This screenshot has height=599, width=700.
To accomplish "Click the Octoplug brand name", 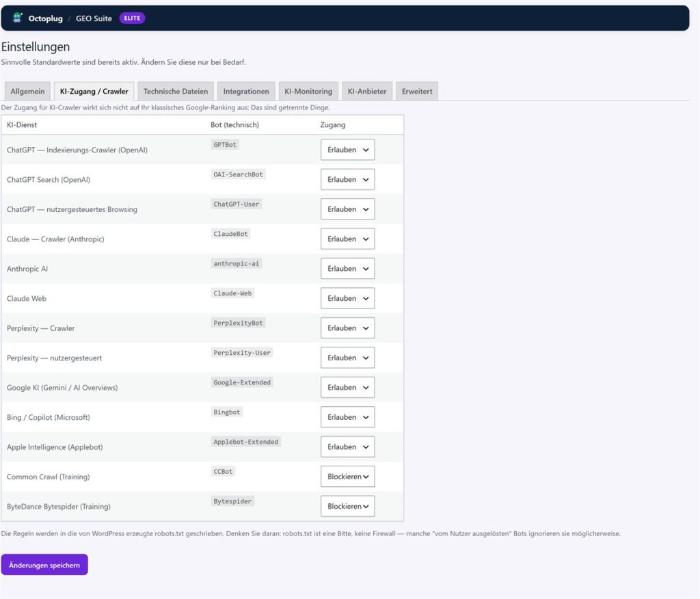I will 46,18.
